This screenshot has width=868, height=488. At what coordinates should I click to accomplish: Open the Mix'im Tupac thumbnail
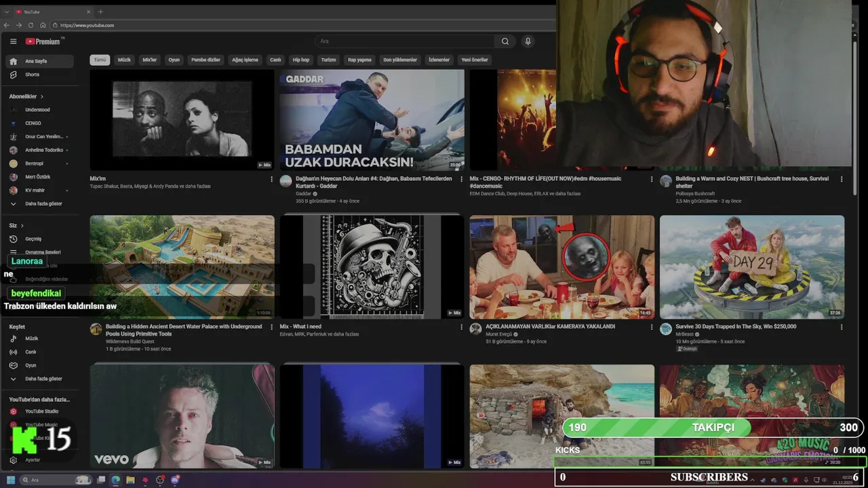pyautogui.click(x=182, y=119)
